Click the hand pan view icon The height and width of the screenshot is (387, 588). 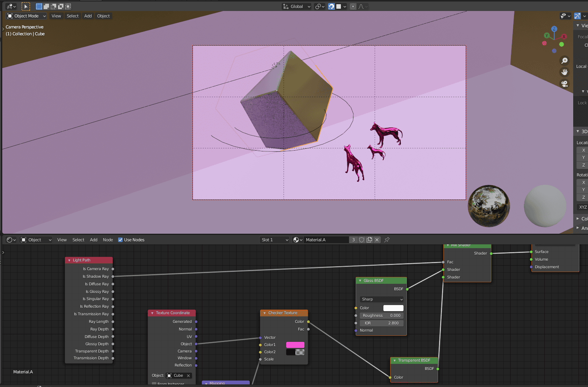point(564,72)
